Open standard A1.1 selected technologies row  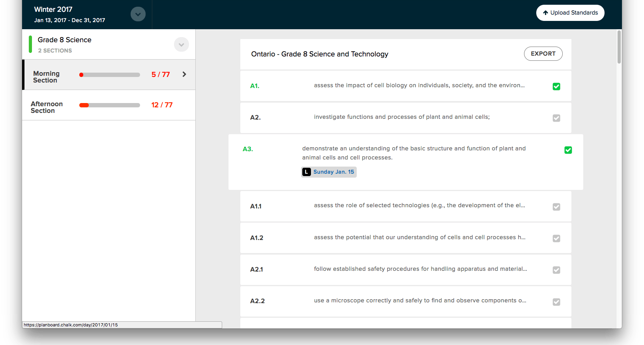point(406,206)
